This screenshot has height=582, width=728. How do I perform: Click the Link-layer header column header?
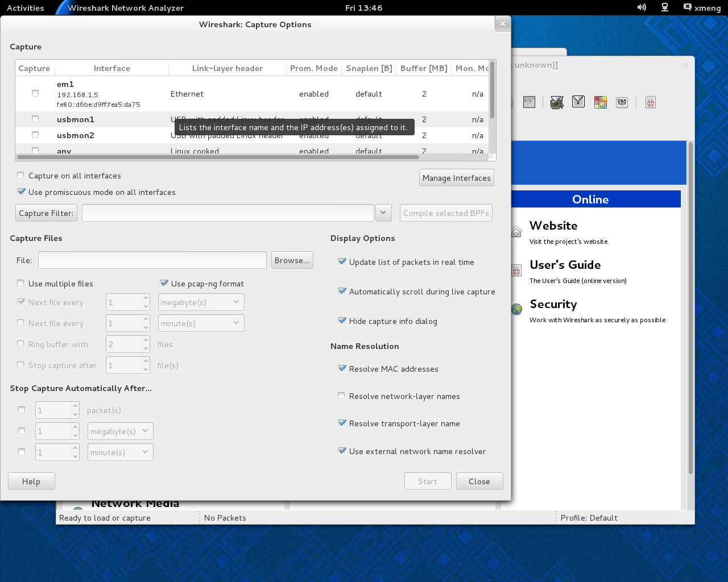(227, 68)
